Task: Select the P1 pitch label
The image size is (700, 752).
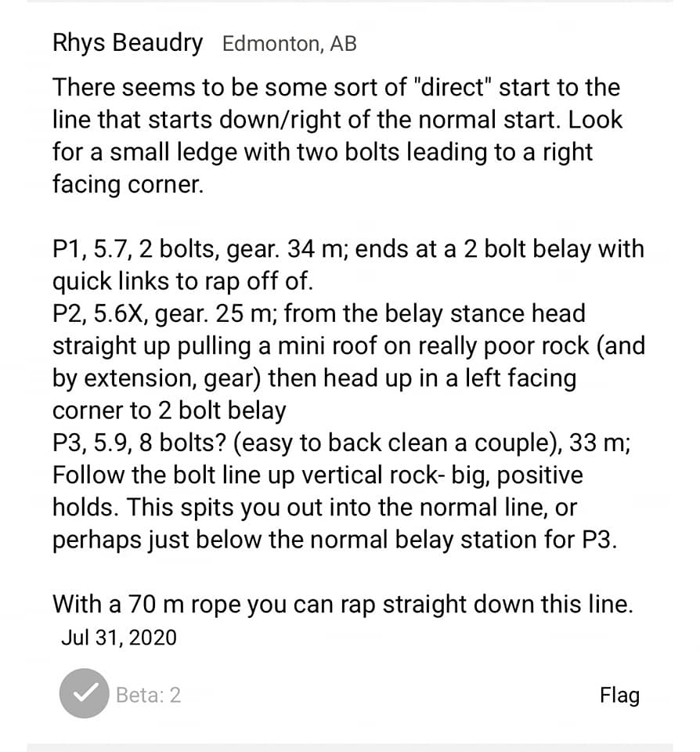Action: (68, 249)
